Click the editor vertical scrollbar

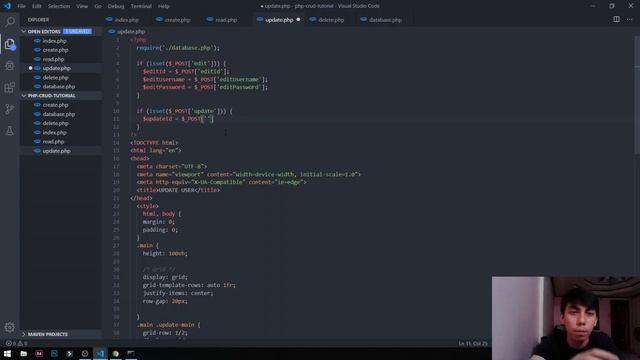click(x=637, y=96)
